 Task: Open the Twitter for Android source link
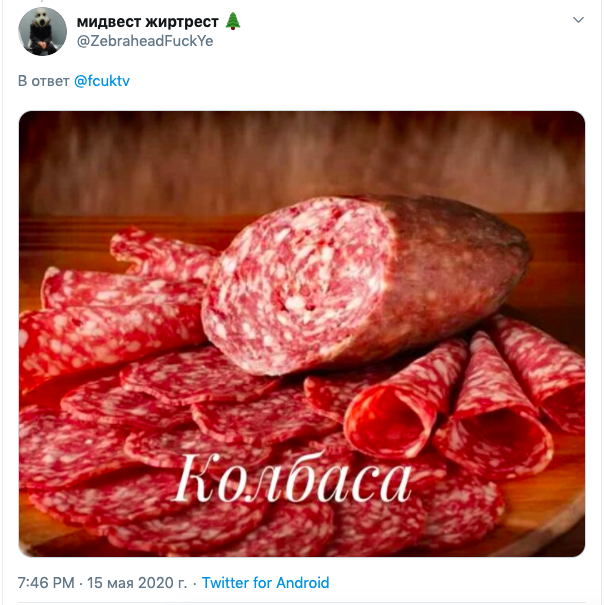(265, 582)
